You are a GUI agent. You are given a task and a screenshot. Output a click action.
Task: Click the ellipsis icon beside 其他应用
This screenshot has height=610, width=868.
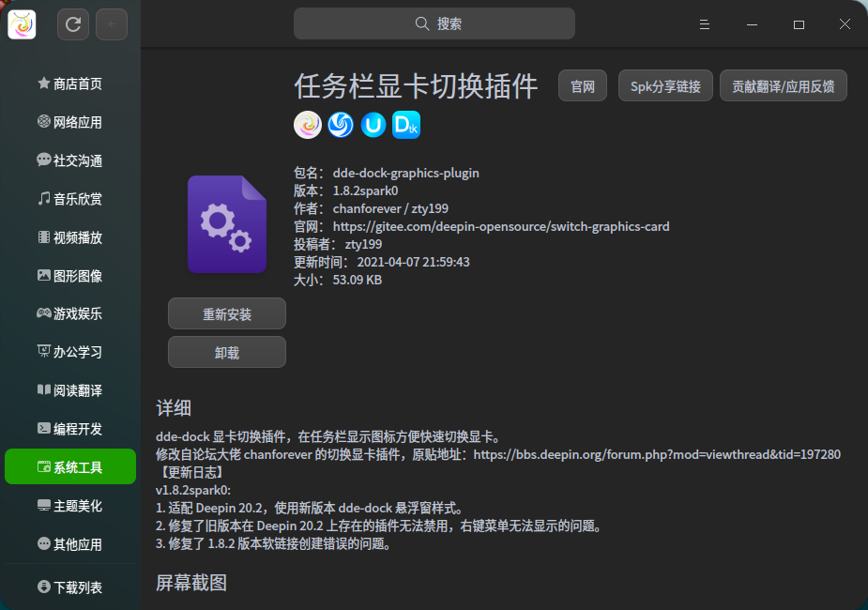[x=44, y=543]
